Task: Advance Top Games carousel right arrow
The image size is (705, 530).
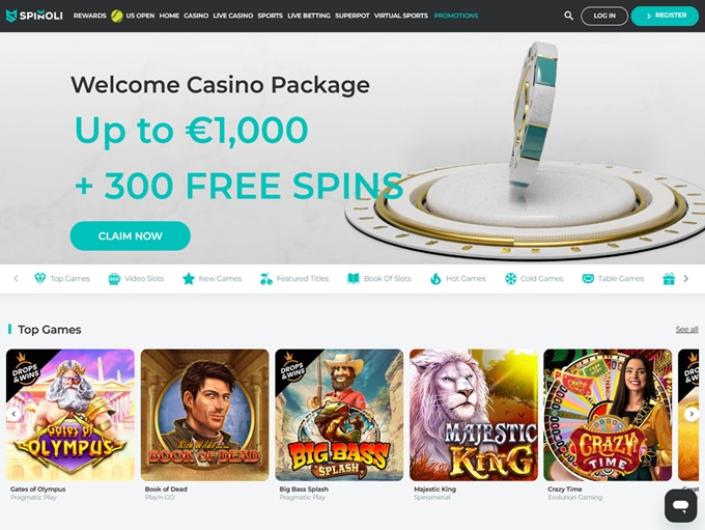Action: pos(692,414)
